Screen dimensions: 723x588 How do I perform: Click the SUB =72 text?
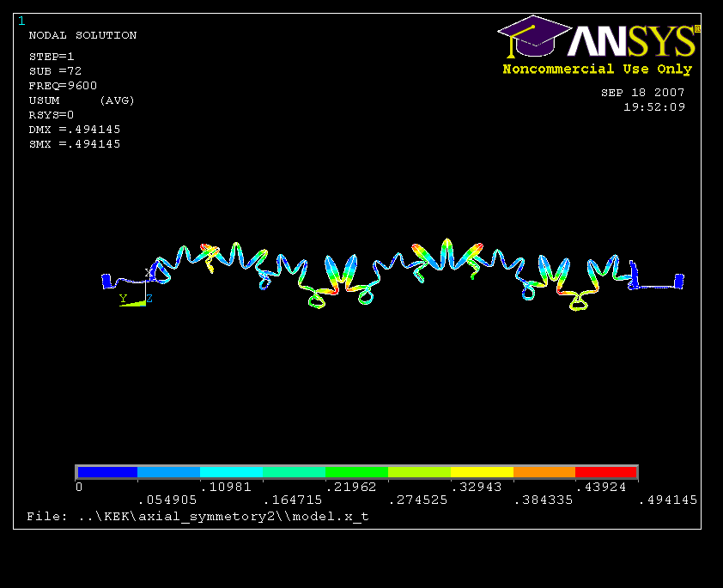coord(55,71)
